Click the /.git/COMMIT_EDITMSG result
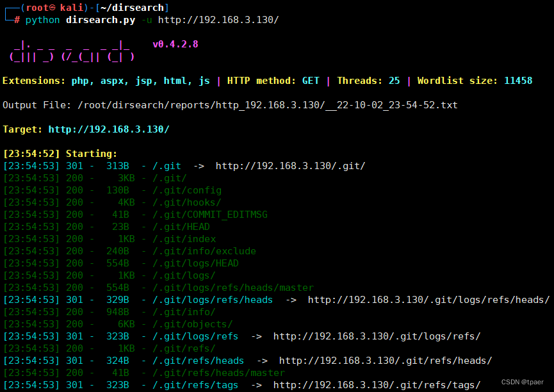This screenshot has width=554, height=392. point(210,215)
